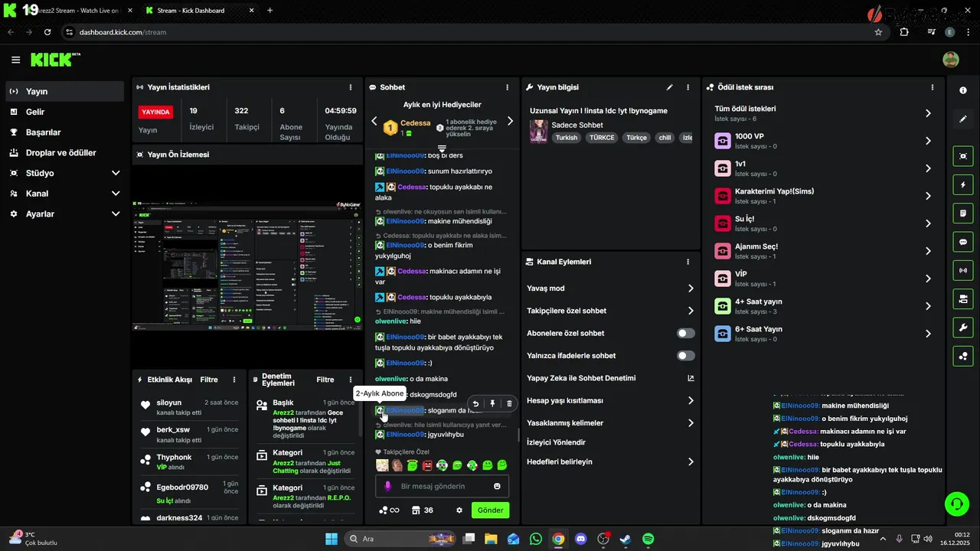Click the green headset support button
980x551 pixels.
[956, 503]
